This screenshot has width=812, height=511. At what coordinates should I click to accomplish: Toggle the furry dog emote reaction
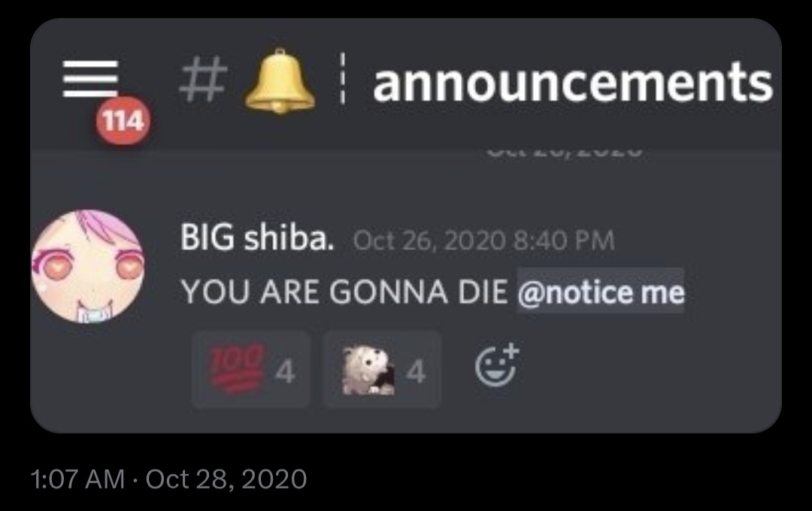coord(382,370)
